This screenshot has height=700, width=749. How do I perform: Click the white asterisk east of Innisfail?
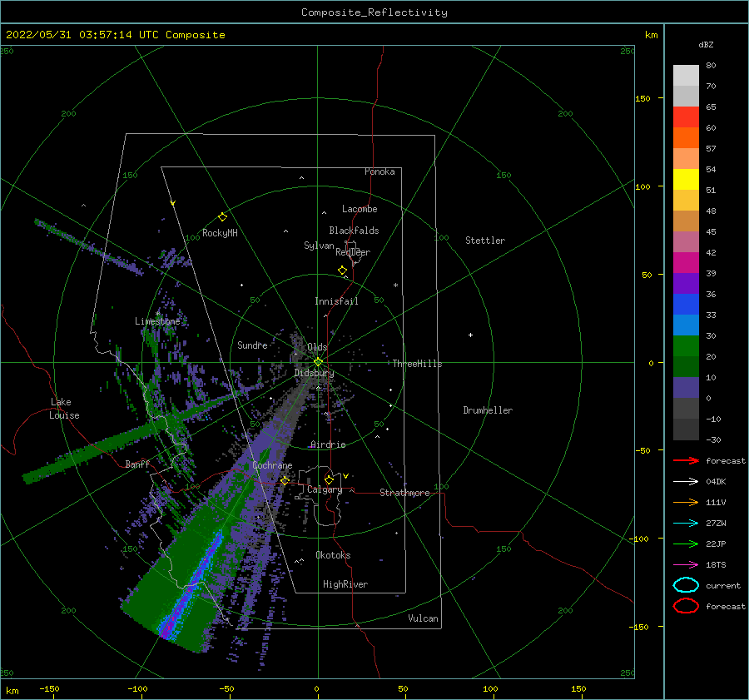coord(395,285)
